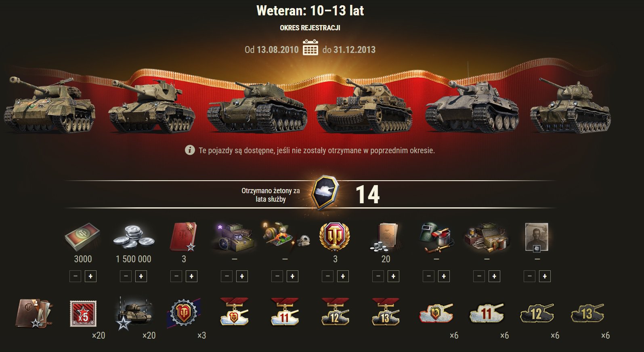Click the start date 13.08.2010

(x=277, y=50)
